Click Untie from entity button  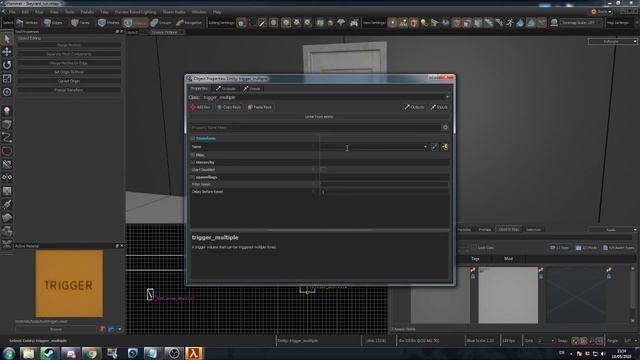click(319, 117)
